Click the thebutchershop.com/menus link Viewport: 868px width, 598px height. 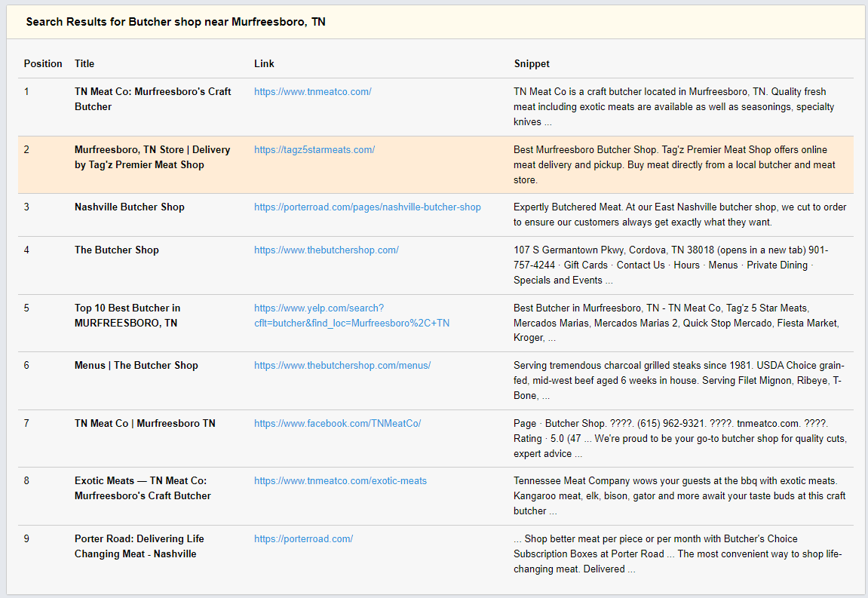[x=342, y=366]
